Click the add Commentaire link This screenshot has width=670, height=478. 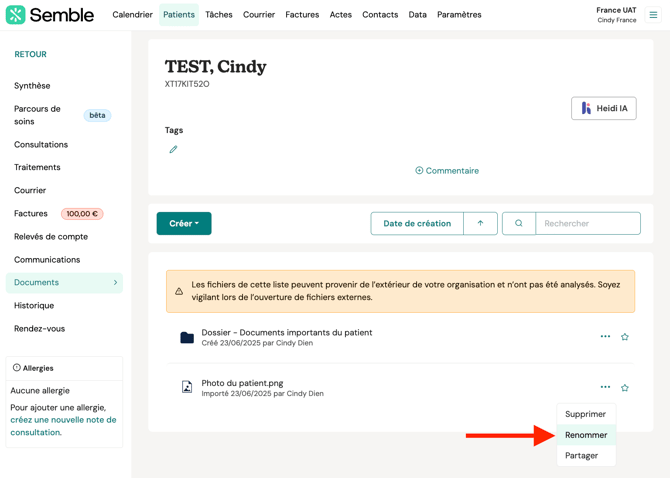pos(447,171)
